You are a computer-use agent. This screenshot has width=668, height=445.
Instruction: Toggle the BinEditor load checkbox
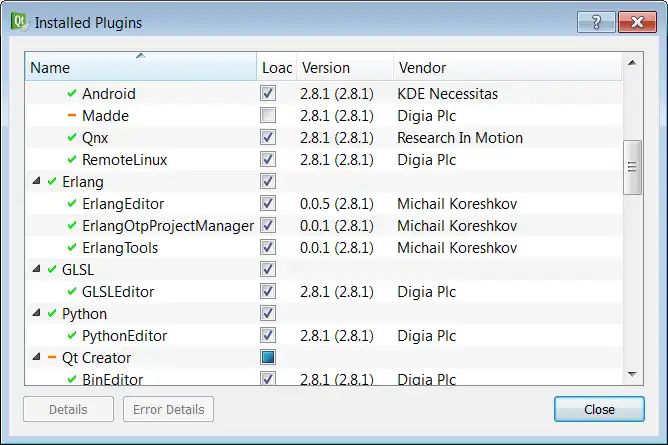[268, 378]
